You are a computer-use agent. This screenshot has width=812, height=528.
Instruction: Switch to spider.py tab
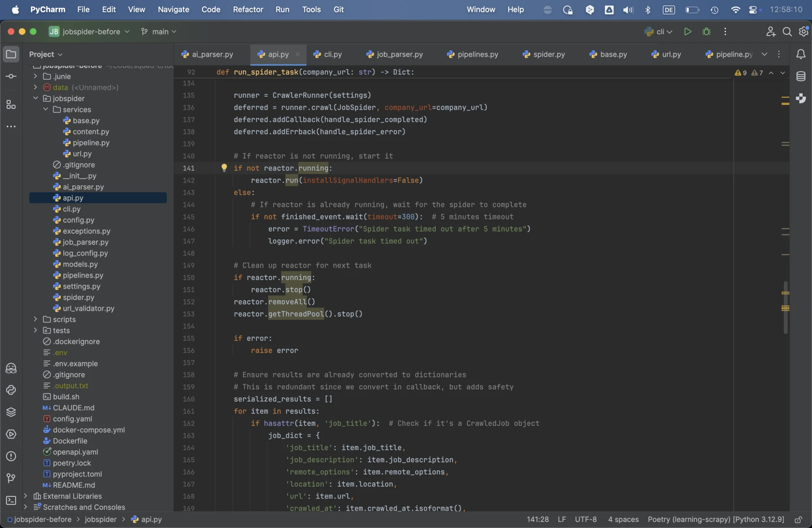[x=544, y=54]
